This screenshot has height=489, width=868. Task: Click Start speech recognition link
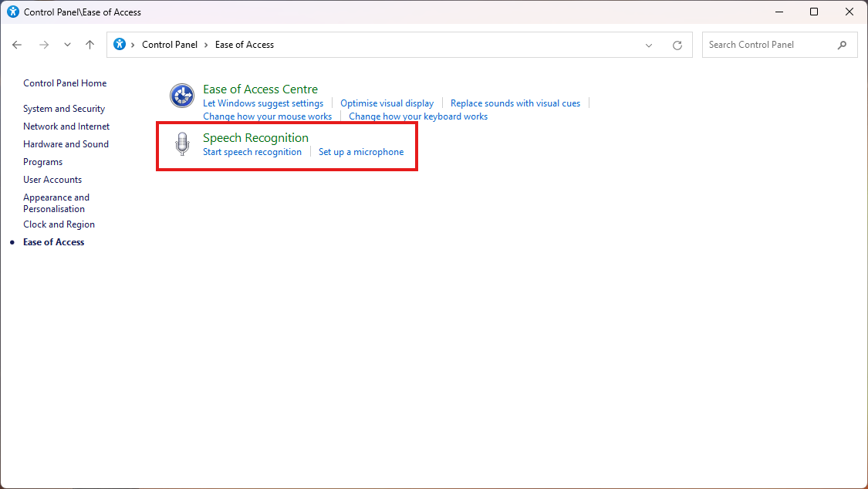(x=252, y=152)
